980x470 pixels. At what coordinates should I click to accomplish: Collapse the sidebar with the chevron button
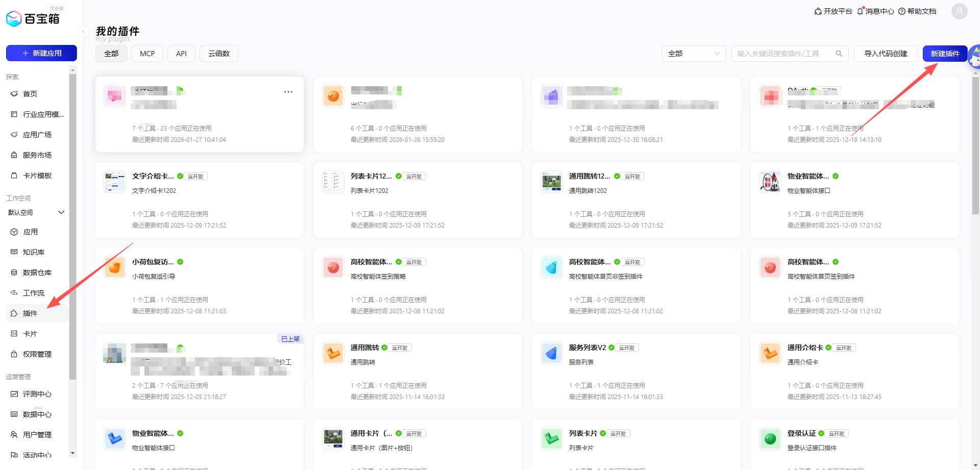[x=82, y=32]
